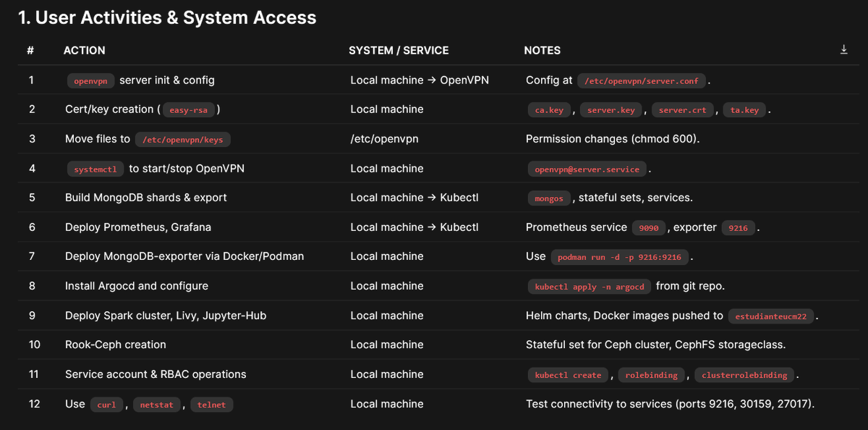Click the 'curl' code tag
868x430 pixels.
[x=106, y=405]
